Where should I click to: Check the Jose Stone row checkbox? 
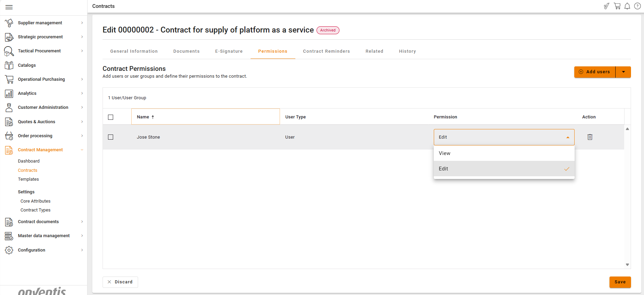[110, 137]
